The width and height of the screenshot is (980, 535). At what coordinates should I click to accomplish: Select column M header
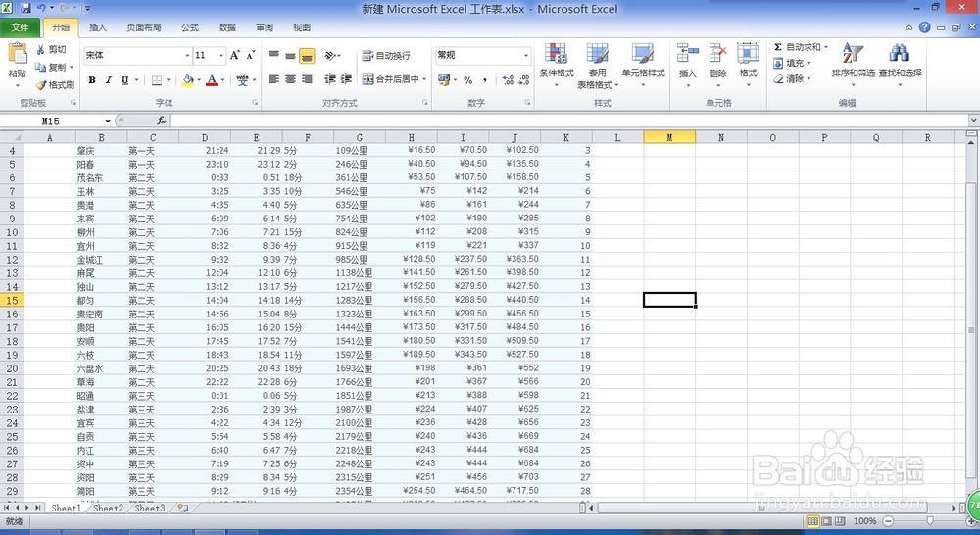point(669,137)
